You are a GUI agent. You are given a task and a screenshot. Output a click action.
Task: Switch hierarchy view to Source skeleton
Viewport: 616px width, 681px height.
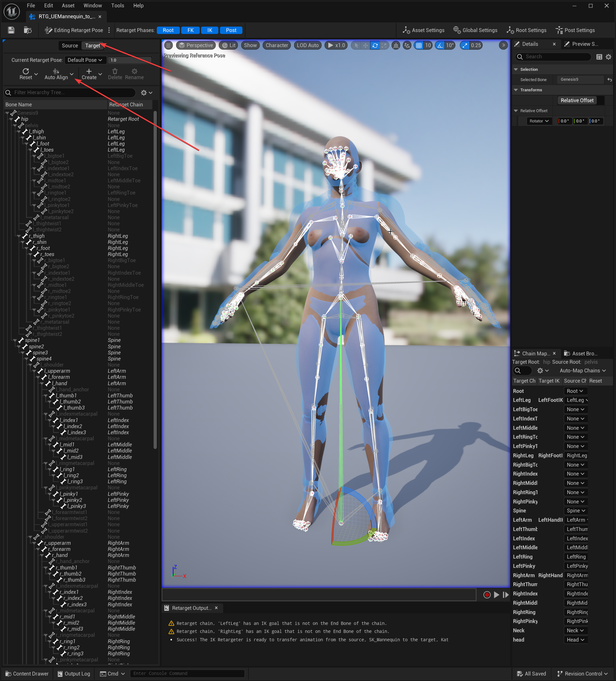pos(70,46)
